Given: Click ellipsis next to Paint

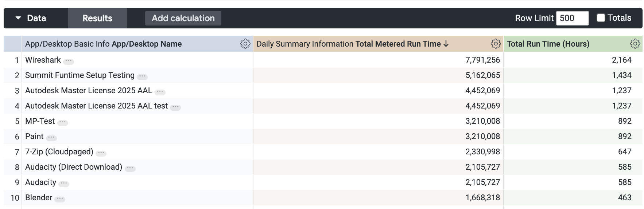Looking at the screenshot, I should pyautogui.click(x=51, y=138).
